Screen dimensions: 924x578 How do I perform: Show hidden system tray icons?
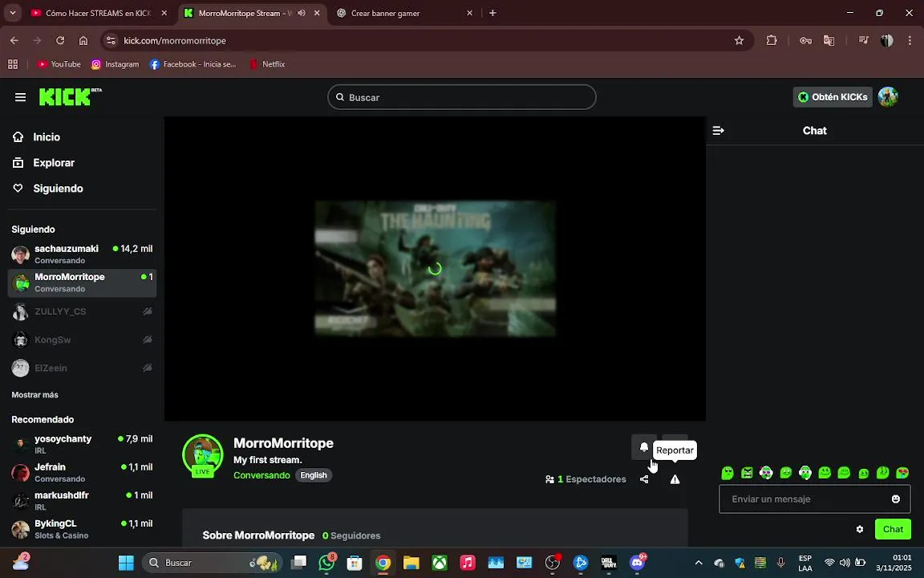pos(699,563)
